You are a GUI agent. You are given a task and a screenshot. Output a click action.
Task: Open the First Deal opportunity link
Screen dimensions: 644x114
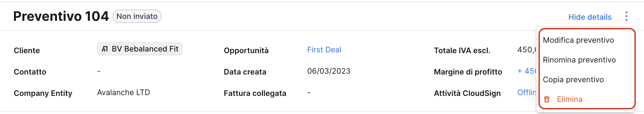tap(324, 50)
